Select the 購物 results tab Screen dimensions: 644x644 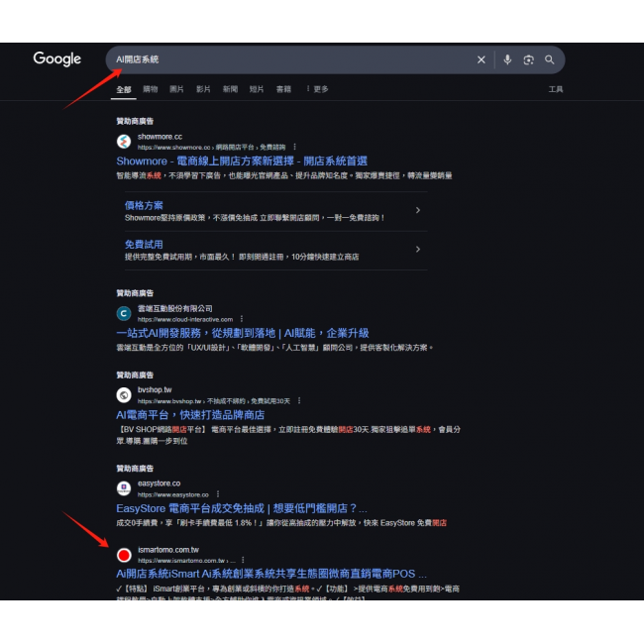coord(150,89)
